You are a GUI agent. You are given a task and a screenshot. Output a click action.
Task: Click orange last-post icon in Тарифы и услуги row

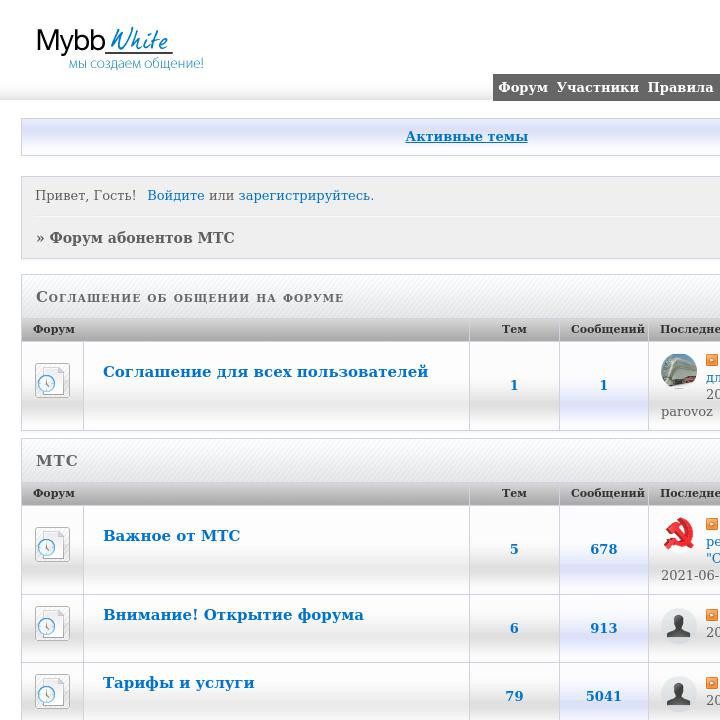point(711,683)
